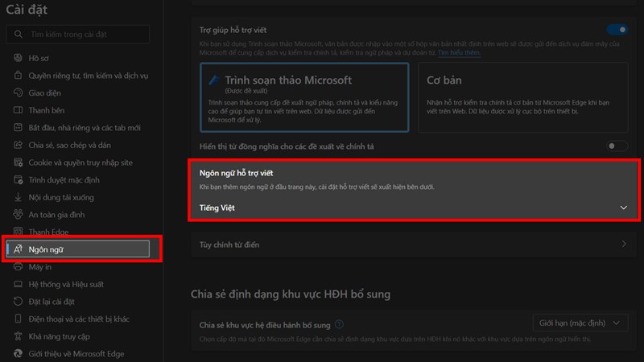Image resolution: width=644 pixels, height=362 pixels.
Task: Click the Máy in printer icon
Action: point(18,267)
